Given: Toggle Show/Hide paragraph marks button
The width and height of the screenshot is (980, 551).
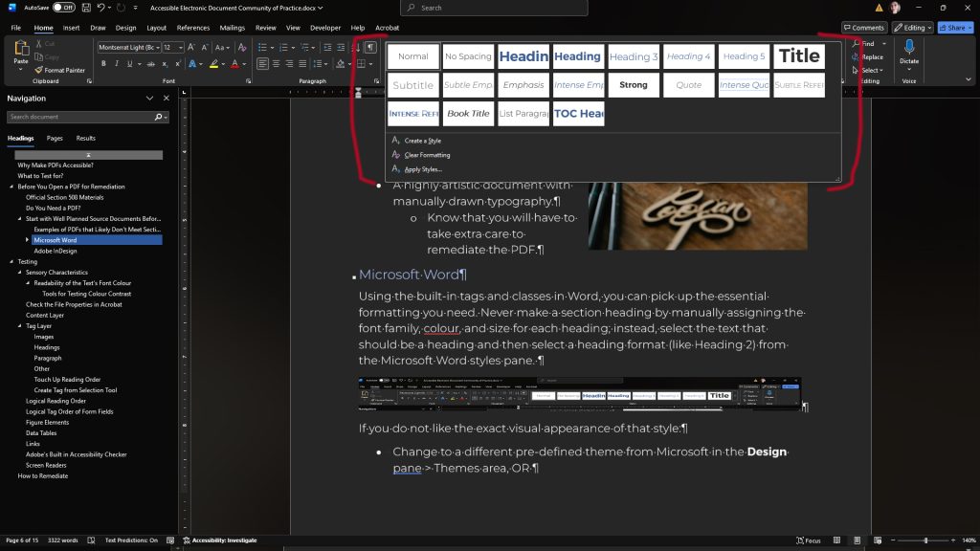Looking at the screenshot, I should point(370,48).
